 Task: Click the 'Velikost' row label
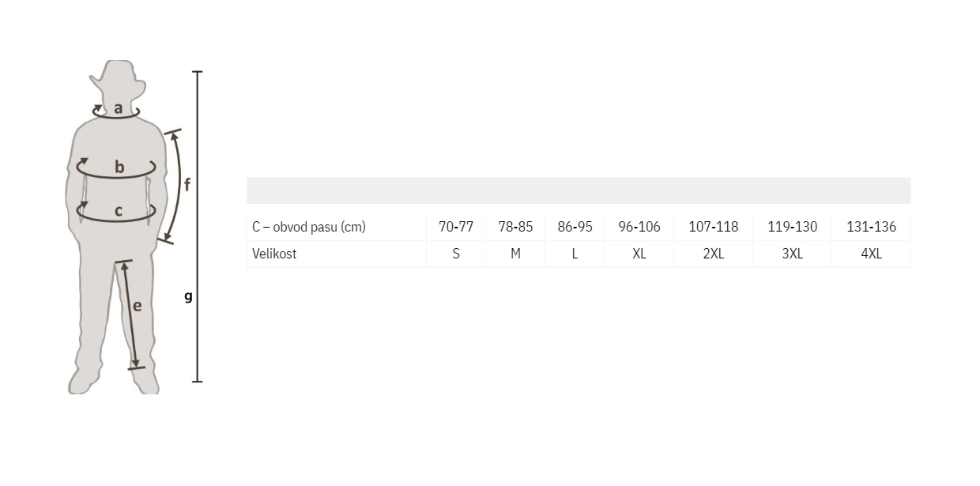(274, 254)
